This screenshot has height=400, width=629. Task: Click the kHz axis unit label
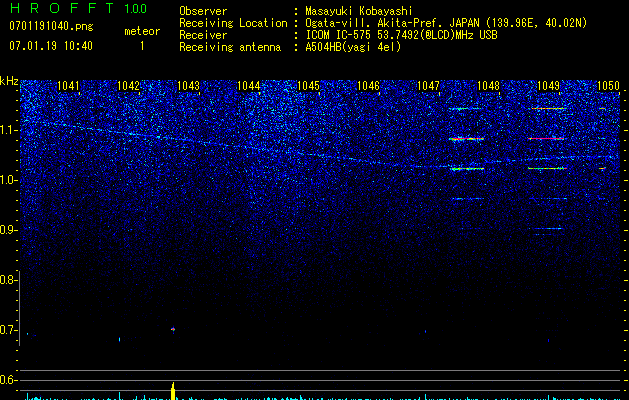[x=9, y=81]
